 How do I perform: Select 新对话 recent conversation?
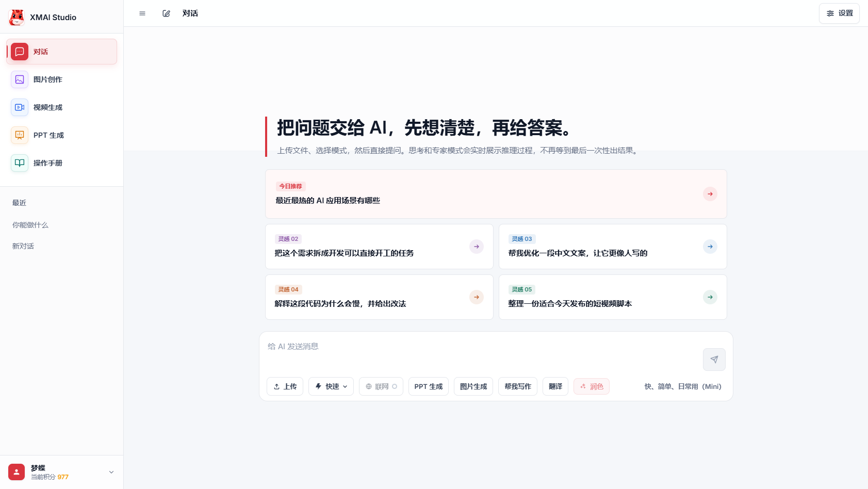pyautogui.click(x=23, y=246)
